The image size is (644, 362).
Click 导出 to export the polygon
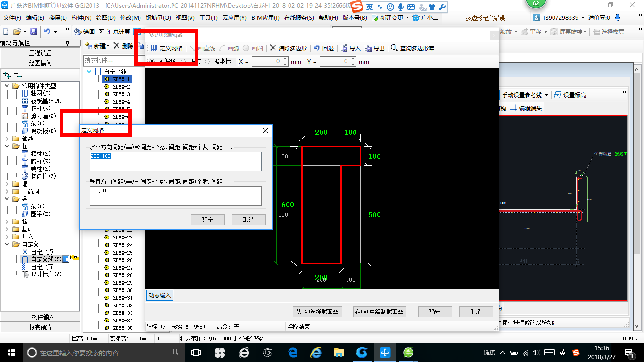[x=374, y=48]
